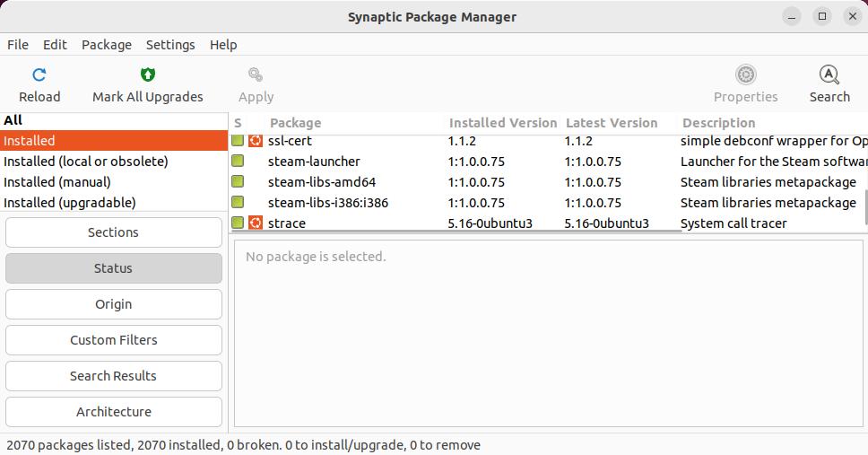Click the Ubuntu supported icon beside ssl-cert
868x455 pixels.
click(256, 141)
